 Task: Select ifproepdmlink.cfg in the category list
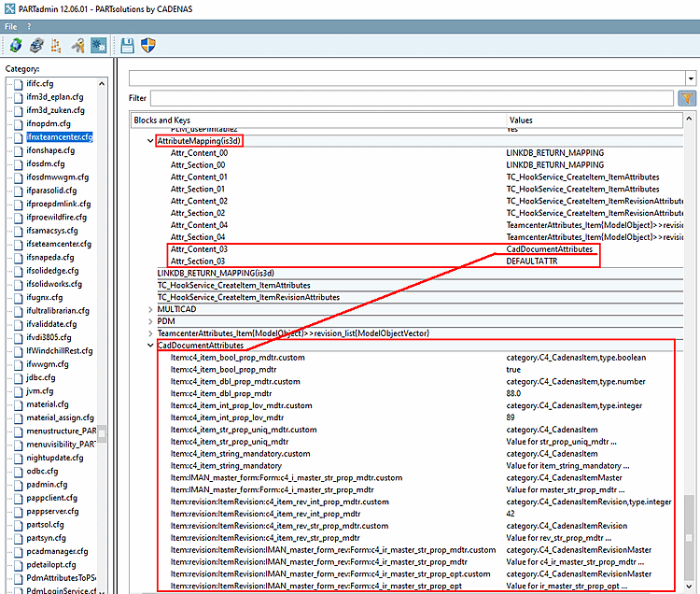[x=59, y=205]
